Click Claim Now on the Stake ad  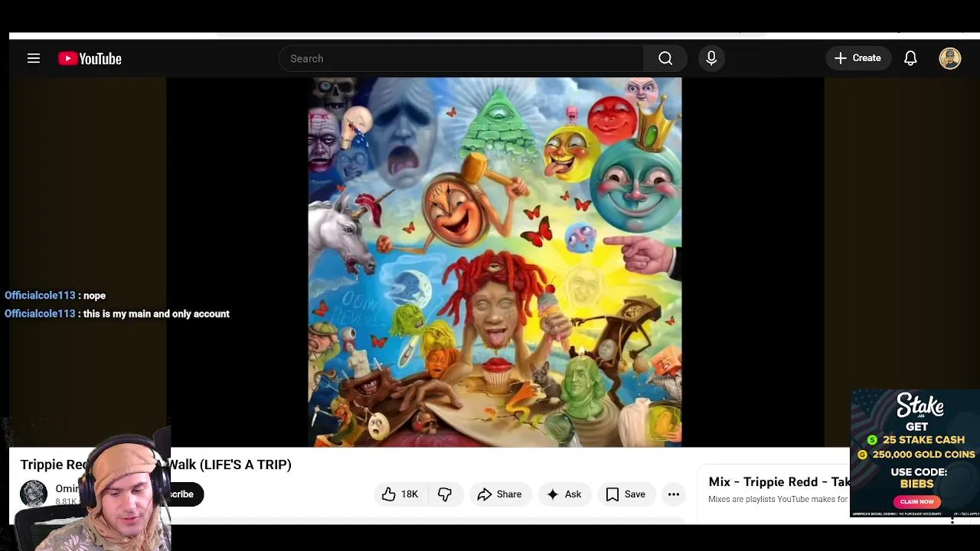(x=916, y=501)
